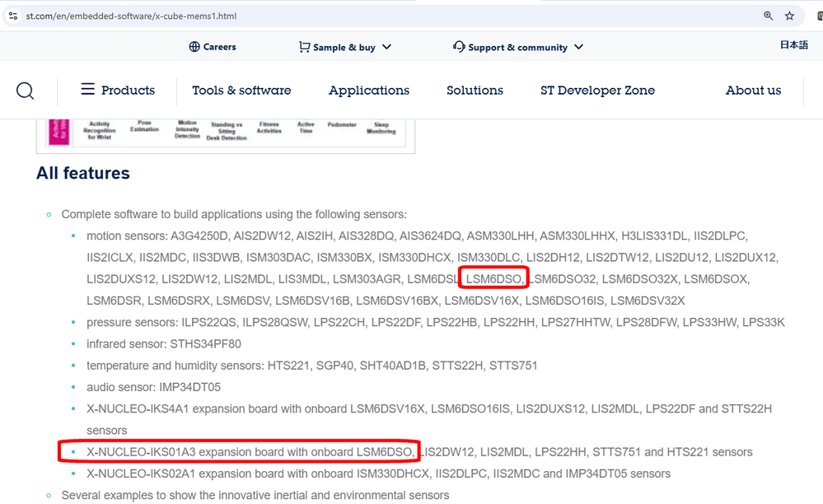The width and height of the screenshot is (823, 504).
Task: Open the Applications menu
Action: (x=369, y=91)
